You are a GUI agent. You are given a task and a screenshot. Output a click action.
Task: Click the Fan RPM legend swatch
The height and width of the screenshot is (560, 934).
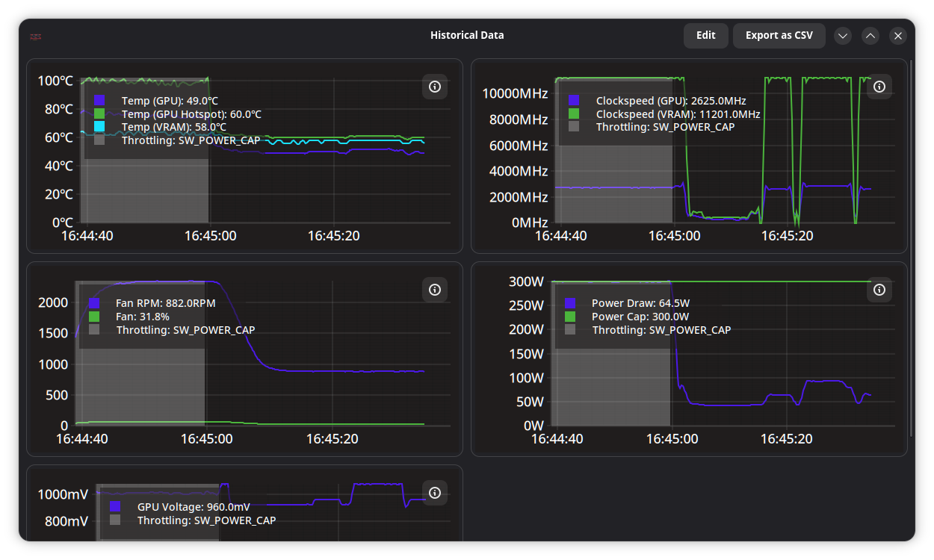click(94, 303)
